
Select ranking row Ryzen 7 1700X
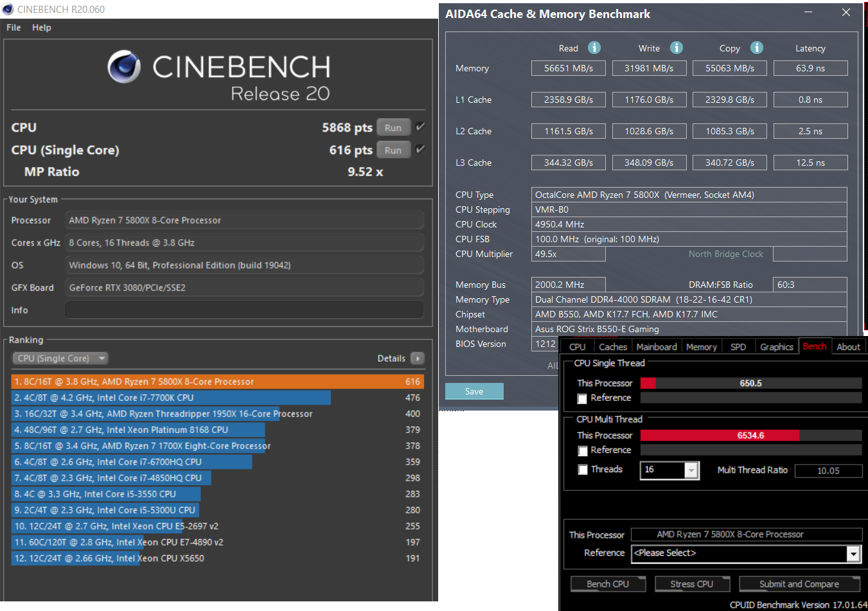coord(217,446)
